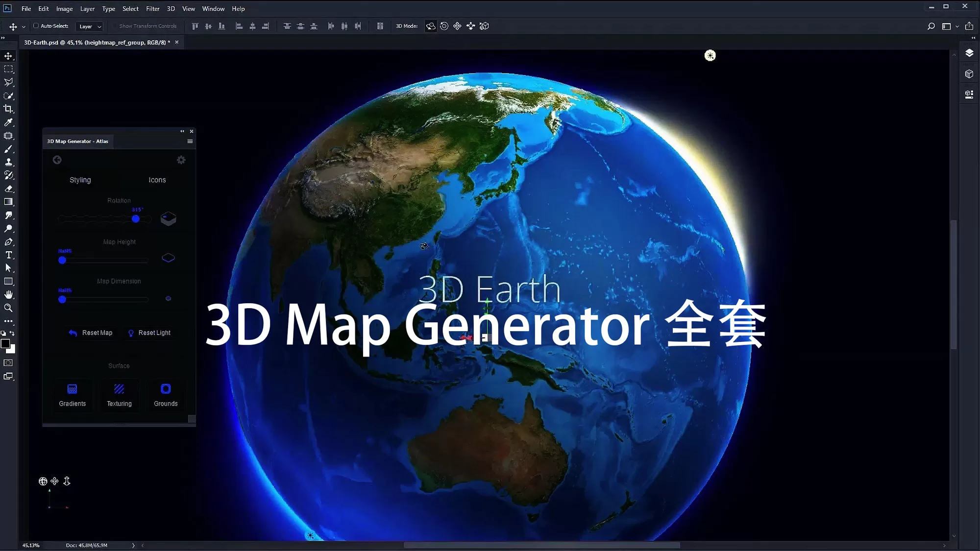
Task: Toggle Show Transform Controls checkbox
Action: pyautogui.click(x=115, y=26)
